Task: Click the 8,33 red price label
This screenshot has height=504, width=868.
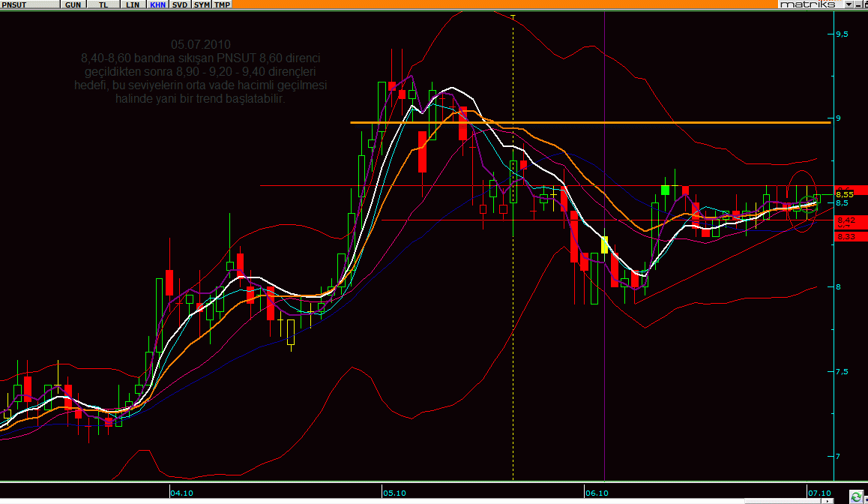Action: [851, 236]
